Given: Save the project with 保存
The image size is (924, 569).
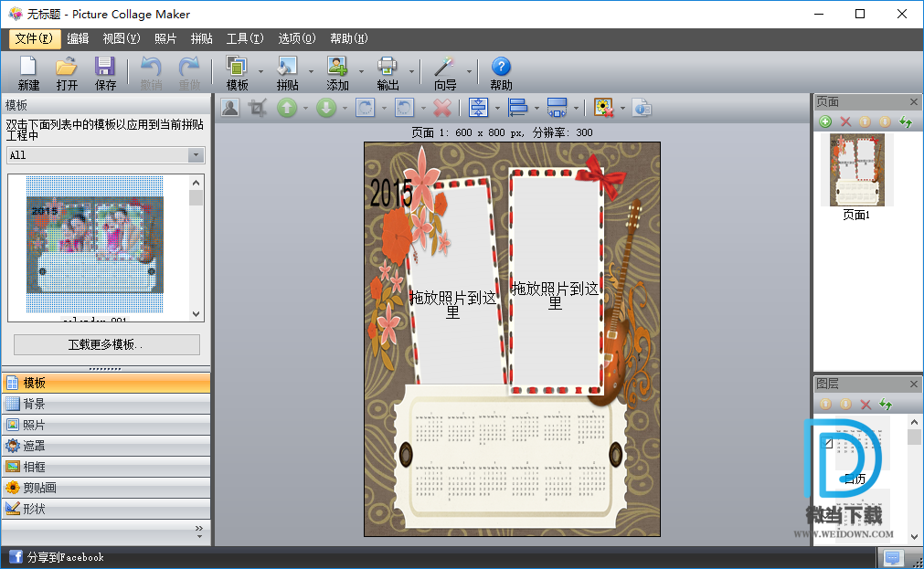Looking at the screenshot, I should [x=105, y=73].
